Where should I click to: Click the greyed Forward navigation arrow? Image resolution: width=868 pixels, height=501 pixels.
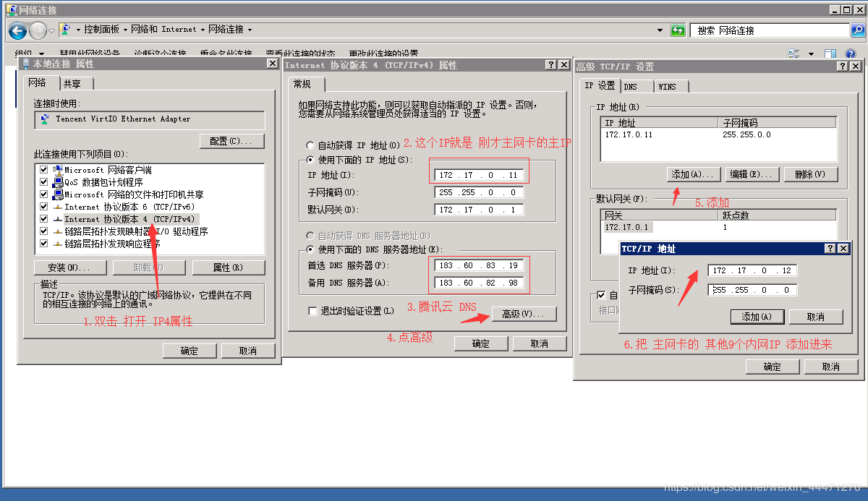coord(38,30)
